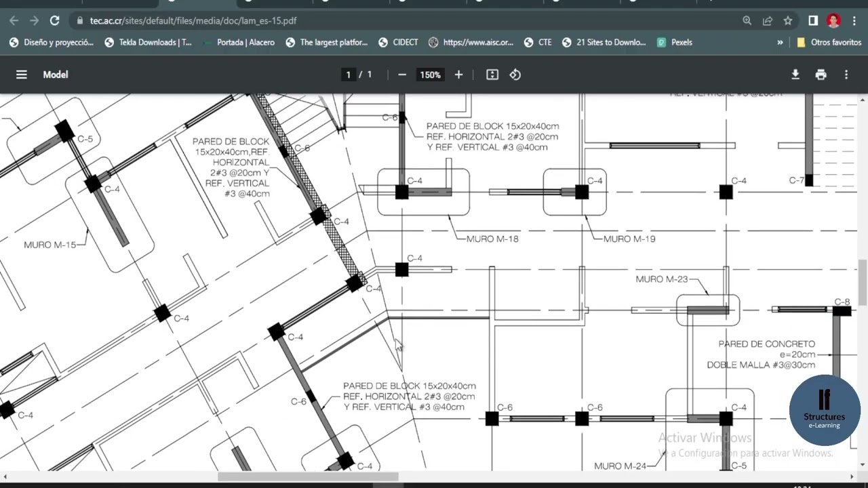Click the 150% zoom level field

(430, 75)
